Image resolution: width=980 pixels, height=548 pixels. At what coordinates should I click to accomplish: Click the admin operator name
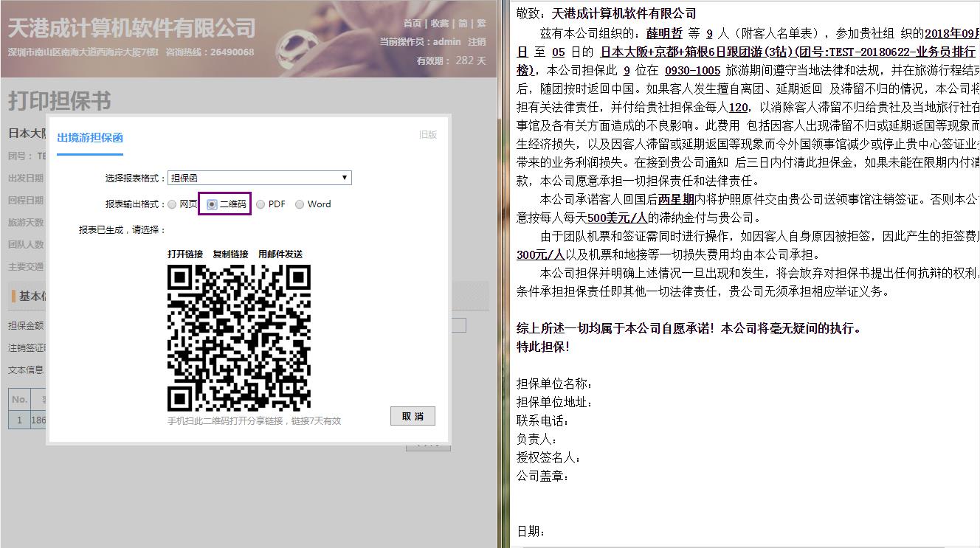(446, 42)
